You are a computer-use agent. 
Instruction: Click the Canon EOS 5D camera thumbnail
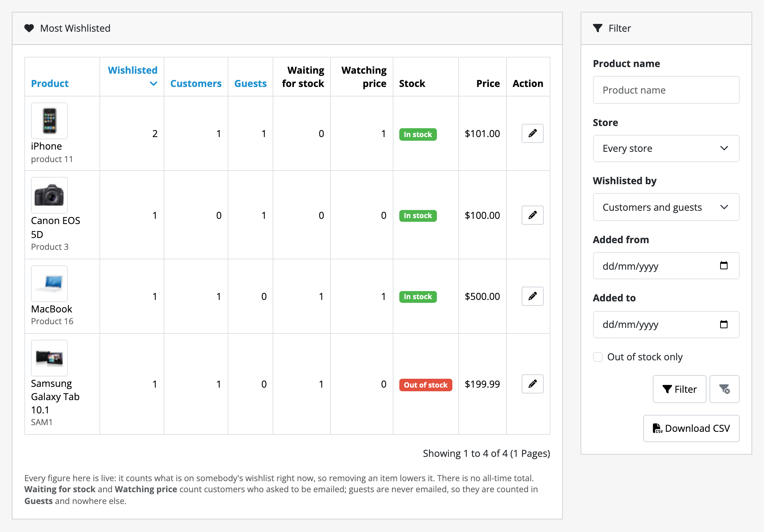point(49,195)
